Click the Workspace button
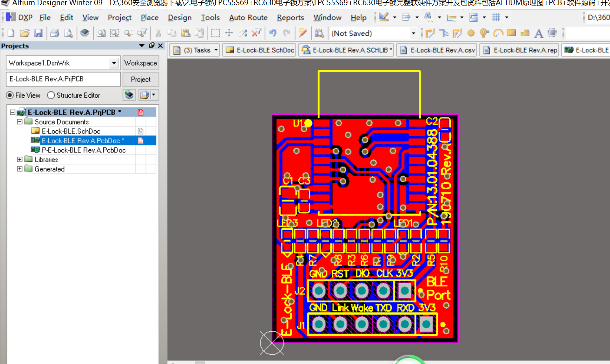 141,63
